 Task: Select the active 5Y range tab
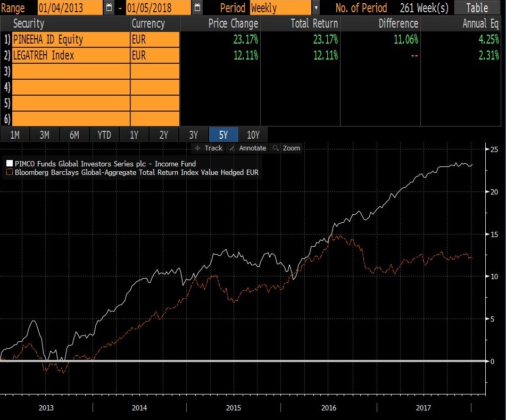tap(223, 135)
